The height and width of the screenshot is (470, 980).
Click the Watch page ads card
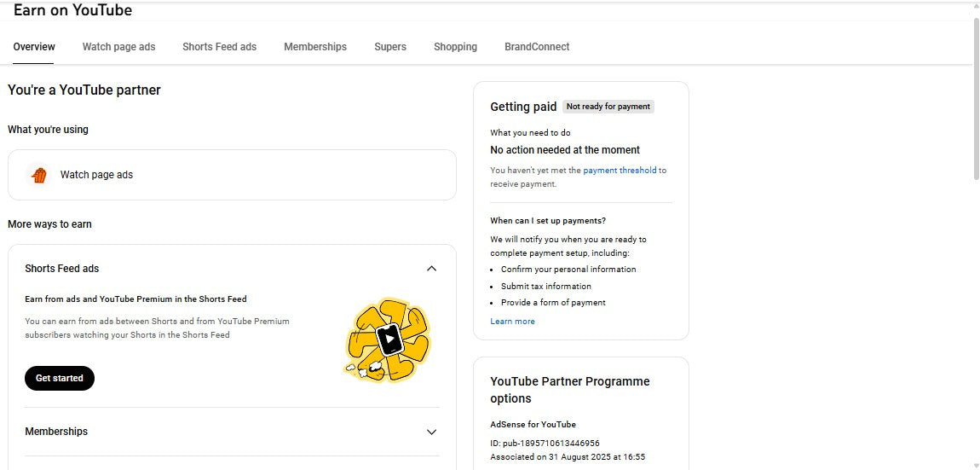point(232,175)
